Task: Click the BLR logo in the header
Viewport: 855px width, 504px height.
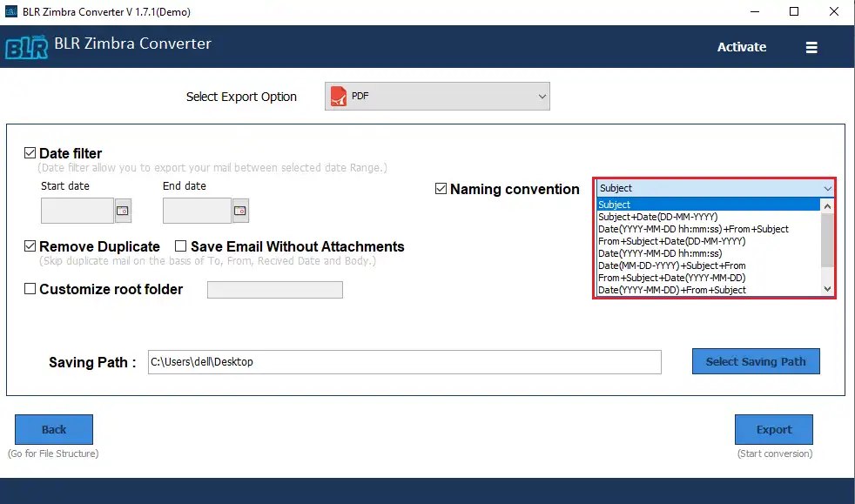Action: [x=26, y=46]
